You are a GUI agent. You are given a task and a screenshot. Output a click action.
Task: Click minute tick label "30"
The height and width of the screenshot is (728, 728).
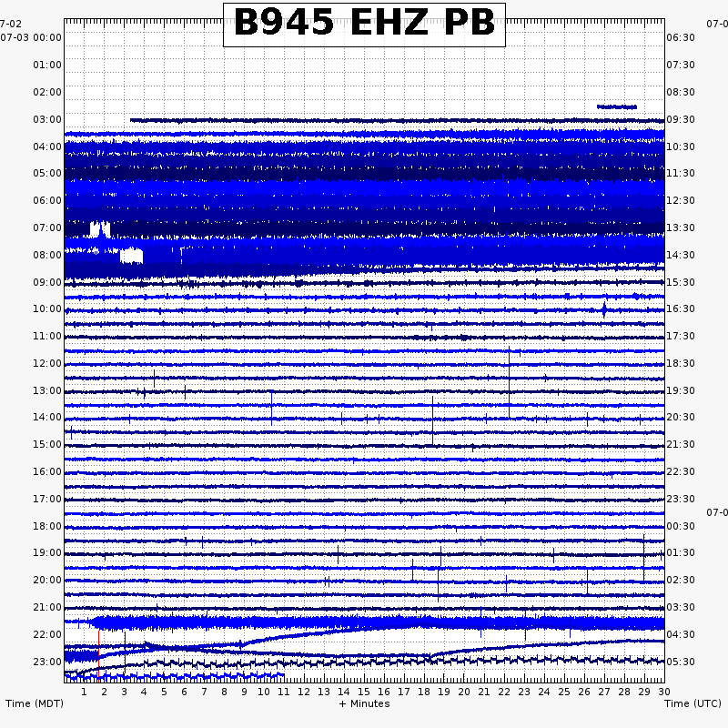click(664, 692)
